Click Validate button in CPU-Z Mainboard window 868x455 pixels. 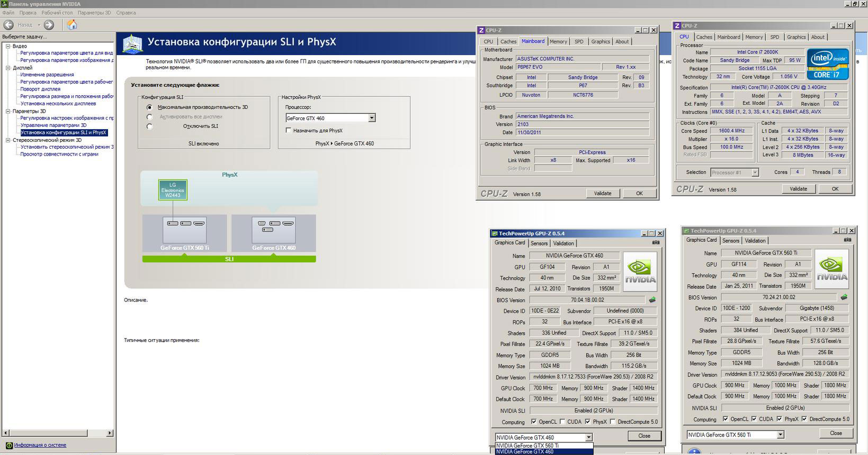tap(603, 194)
